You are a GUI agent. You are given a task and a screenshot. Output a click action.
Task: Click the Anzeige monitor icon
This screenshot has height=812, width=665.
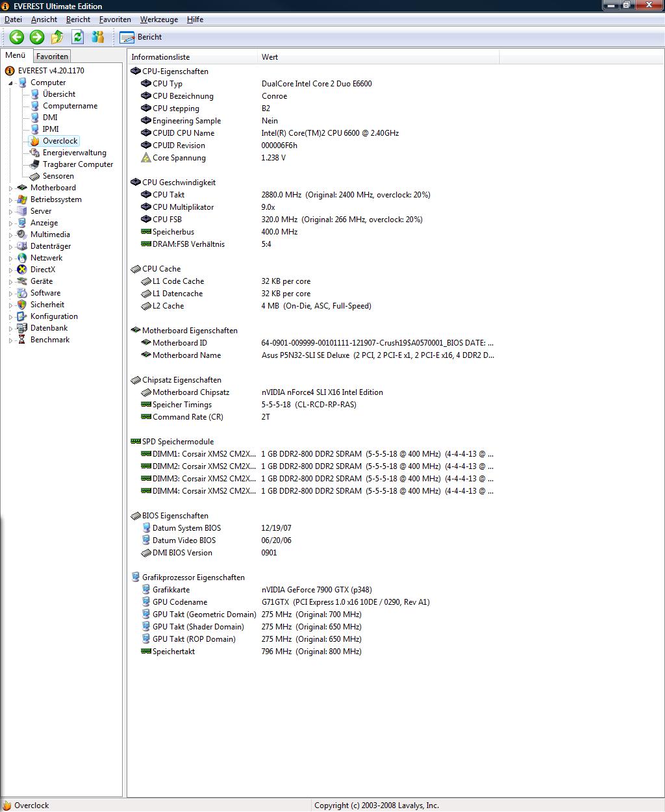point(23,223)
